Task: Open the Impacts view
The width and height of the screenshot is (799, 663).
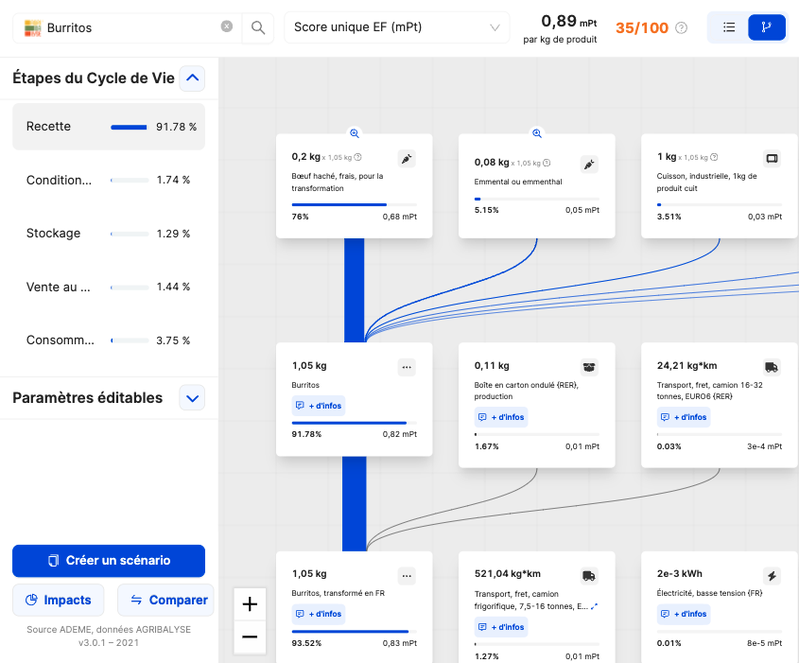Action: 60,600
